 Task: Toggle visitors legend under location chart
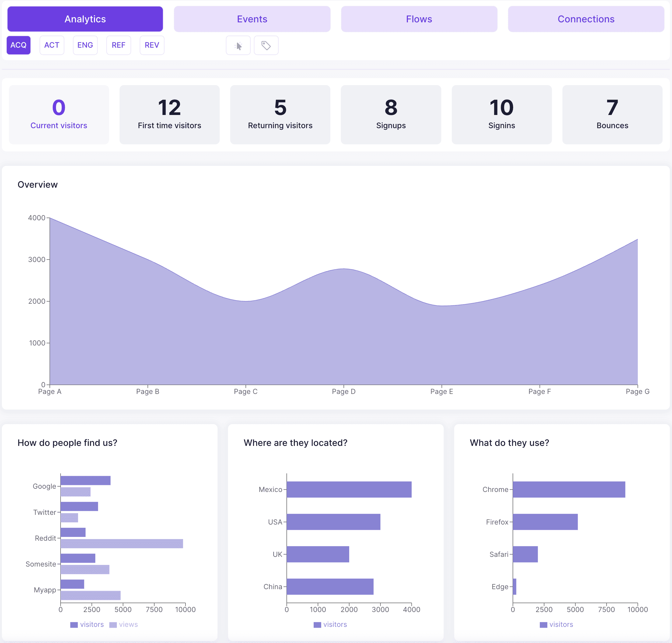(x=330, y=624)
